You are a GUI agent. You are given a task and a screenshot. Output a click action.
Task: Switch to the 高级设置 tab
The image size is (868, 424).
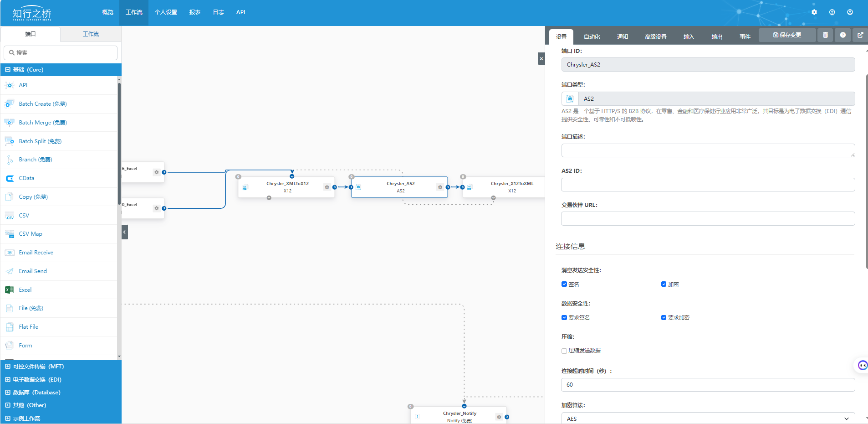[x=655, y=37]
